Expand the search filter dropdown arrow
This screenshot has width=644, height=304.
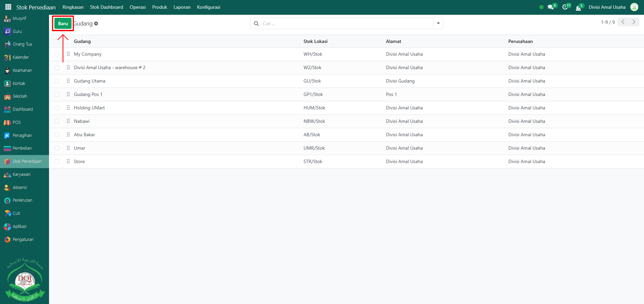pyautogui.click(x=438, y=23)
